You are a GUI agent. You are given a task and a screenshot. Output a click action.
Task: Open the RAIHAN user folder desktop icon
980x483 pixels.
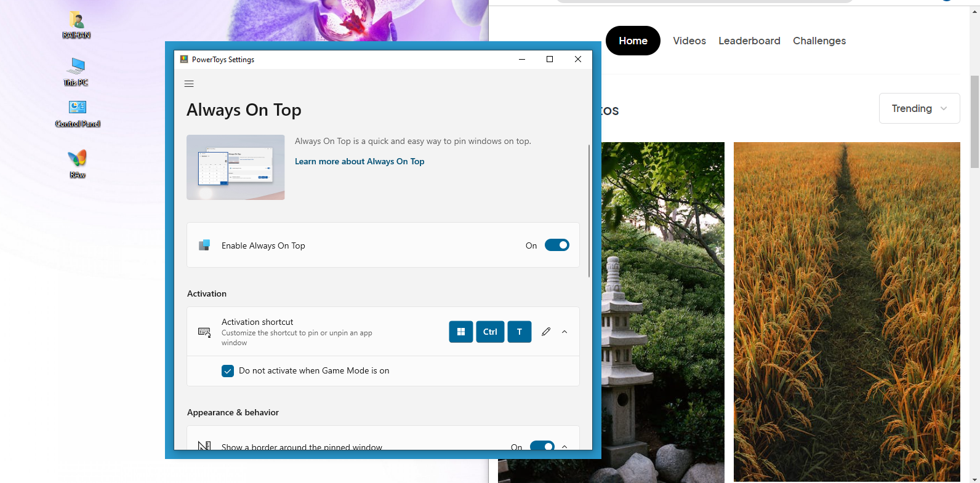coord(76,25)
